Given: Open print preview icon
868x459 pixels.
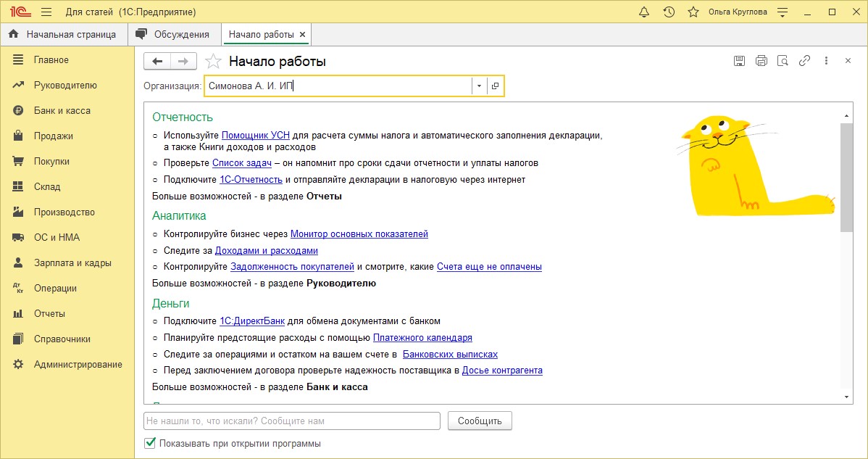Looking at the screenshot, I should [x=783, y=61].
